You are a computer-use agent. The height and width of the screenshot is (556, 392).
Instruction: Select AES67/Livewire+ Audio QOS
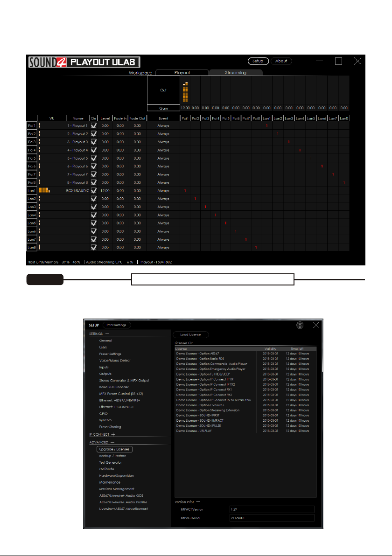121,496
